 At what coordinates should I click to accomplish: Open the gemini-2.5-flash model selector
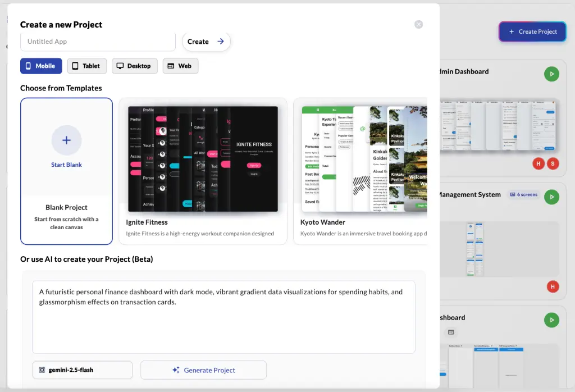tap(83, 370)
